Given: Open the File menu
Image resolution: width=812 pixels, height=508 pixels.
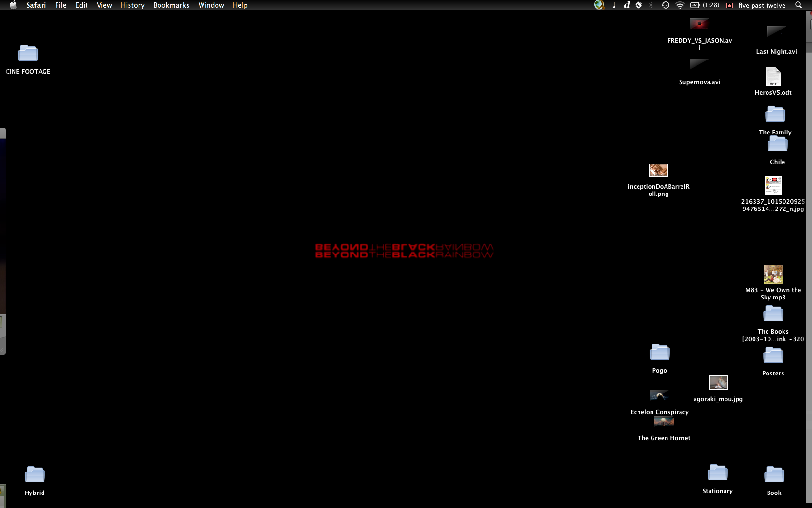Looking at the screenshot, I should 60,5.
